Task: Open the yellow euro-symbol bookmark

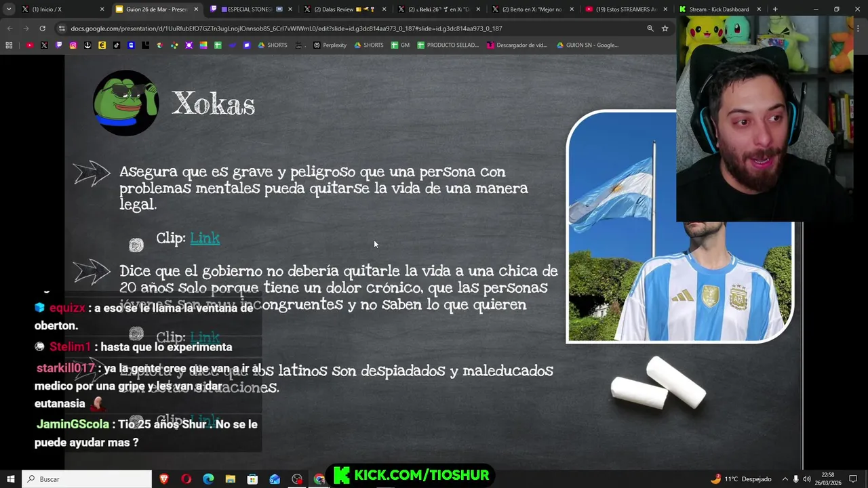Action: click(x=102, y=45)
